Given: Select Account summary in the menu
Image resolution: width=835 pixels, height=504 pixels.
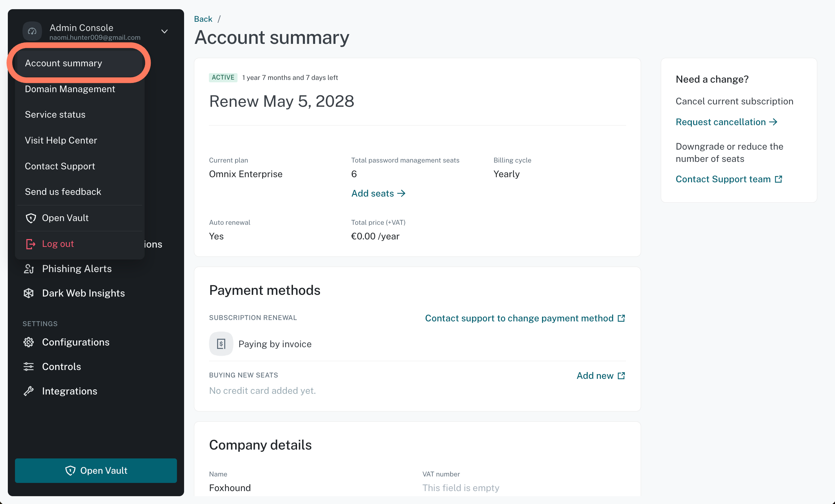Looking at the screenshot, I should [80, 63].
